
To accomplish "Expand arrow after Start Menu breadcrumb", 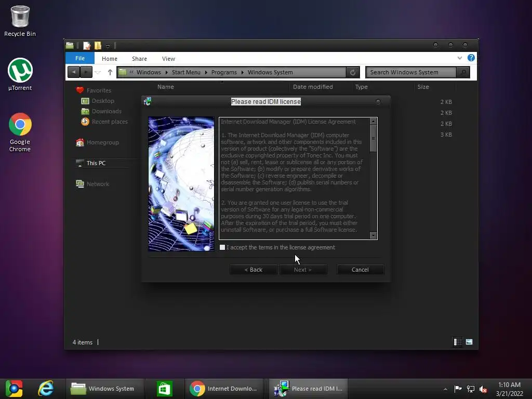I will coord(206,72).
